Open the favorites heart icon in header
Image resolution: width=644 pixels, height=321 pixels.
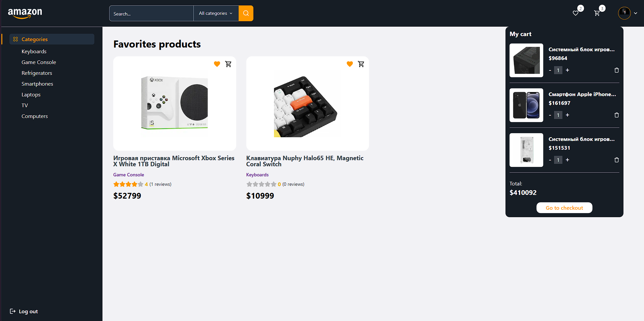coord(576,13)
